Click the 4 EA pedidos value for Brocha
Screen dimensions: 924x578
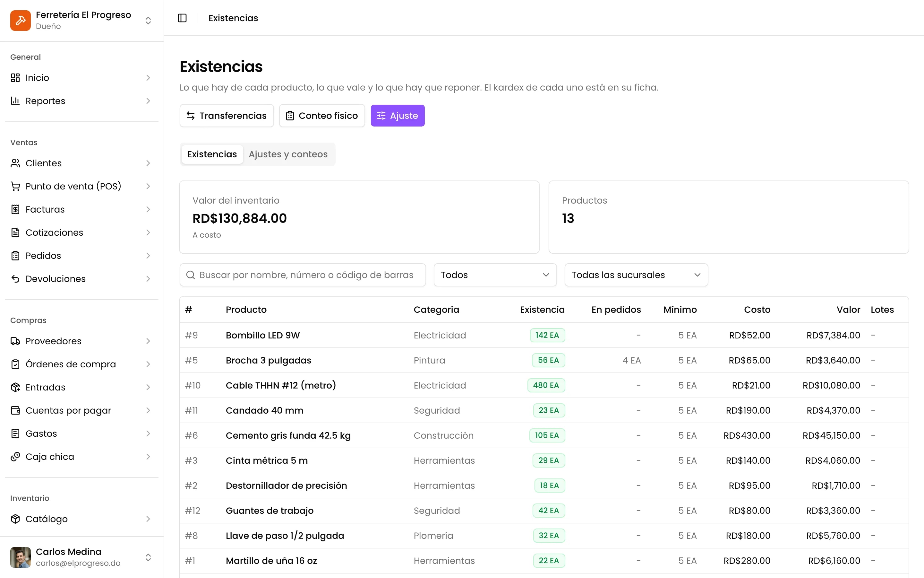[x=631, y=361]
